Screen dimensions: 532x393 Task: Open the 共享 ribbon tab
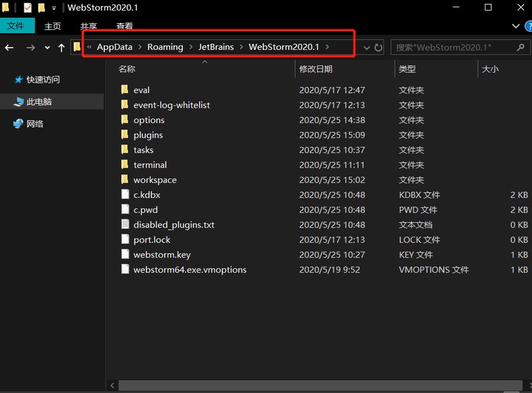click(x=88, y=26)
